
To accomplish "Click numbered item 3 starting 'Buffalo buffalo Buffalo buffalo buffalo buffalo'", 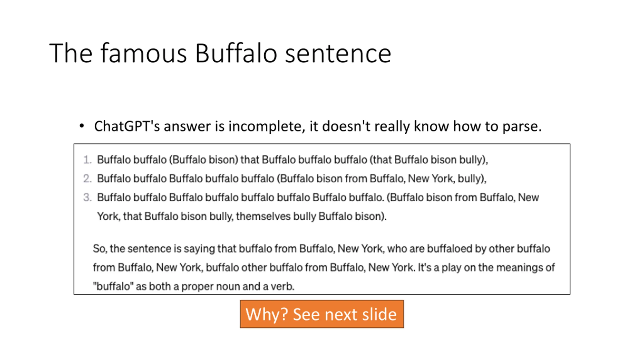I will pyautogui.click(x=318, y=207).
